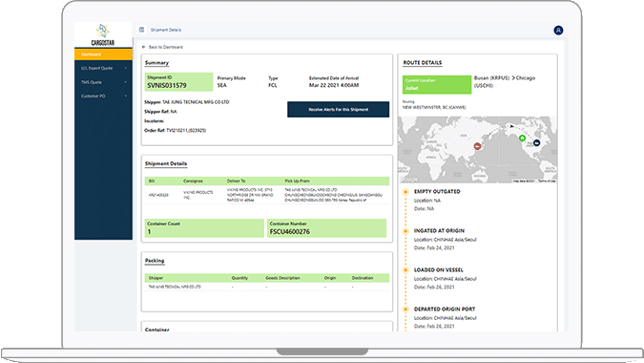The height and width of the screenshot is (363, 644).
Task: Click NEW WESTMINSTER, BC routing text
Action: 434,107
